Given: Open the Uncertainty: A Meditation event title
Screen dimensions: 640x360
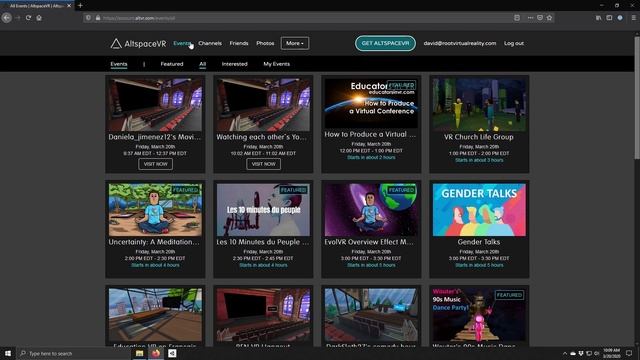Looking at the screenshot, I should (154, 242).
